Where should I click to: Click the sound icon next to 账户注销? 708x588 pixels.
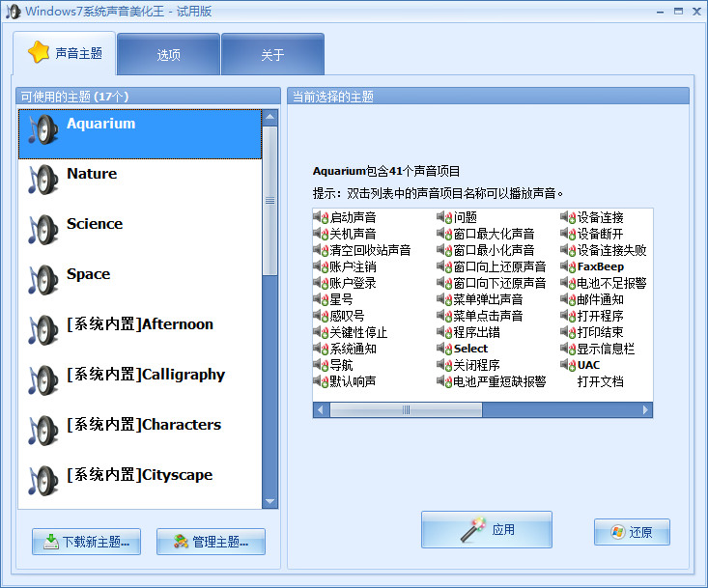(321, 266)
